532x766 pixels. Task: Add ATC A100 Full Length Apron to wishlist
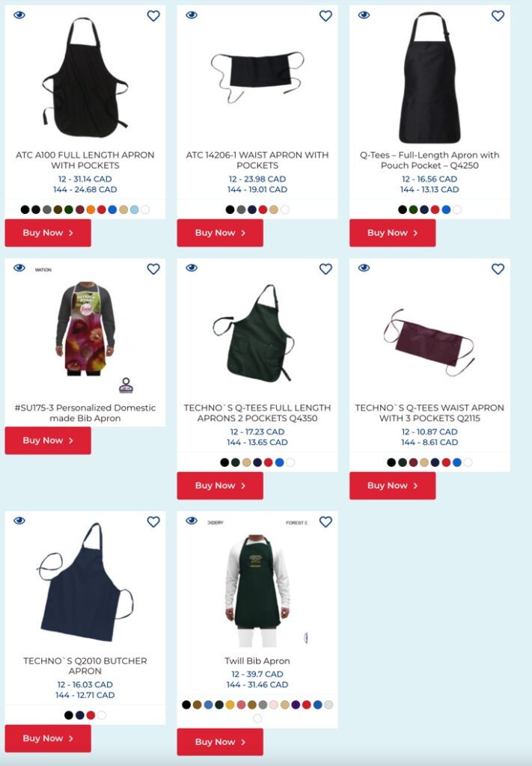coord(153,16)
